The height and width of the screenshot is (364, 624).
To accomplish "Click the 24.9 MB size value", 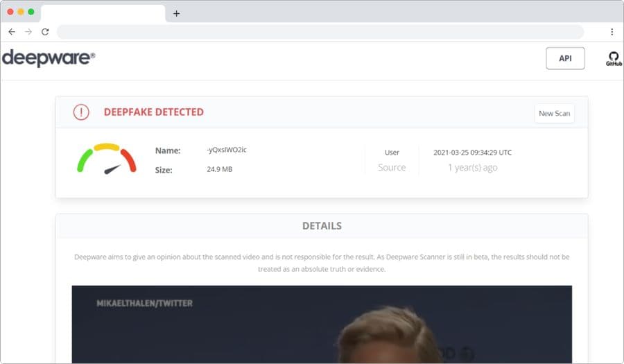I will click(220, 169).
